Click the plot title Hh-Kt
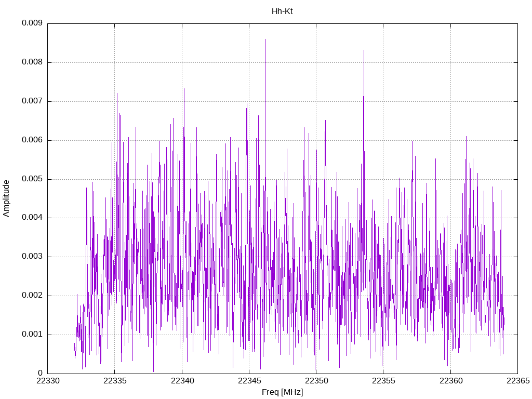 pos(282,11)
